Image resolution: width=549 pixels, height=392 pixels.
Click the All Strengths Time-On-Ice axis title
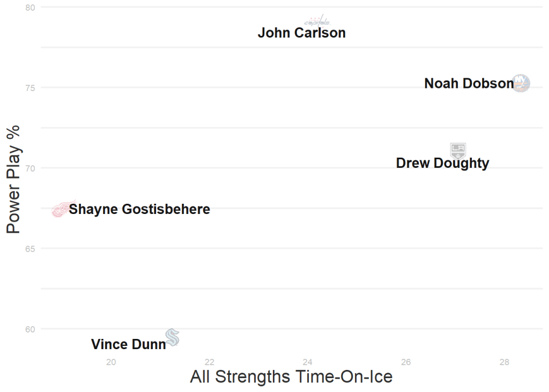291,376
